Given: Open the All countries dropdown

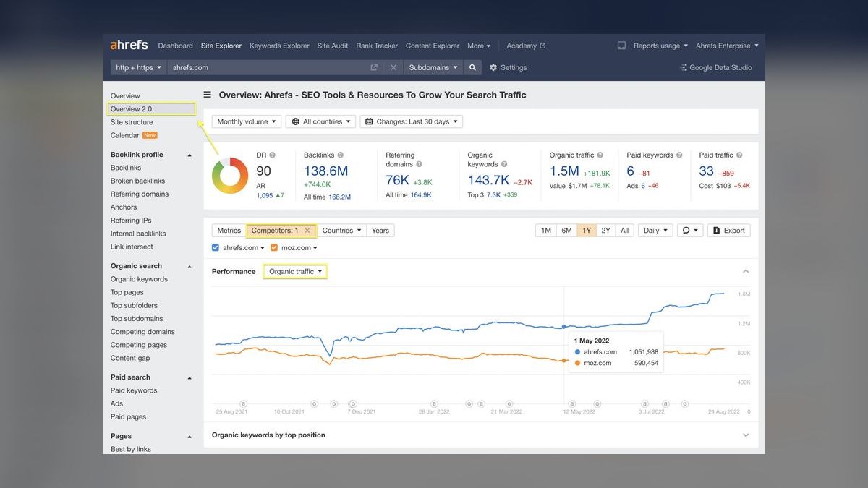Looking at the screenshot, I should [x=321, y=121].
